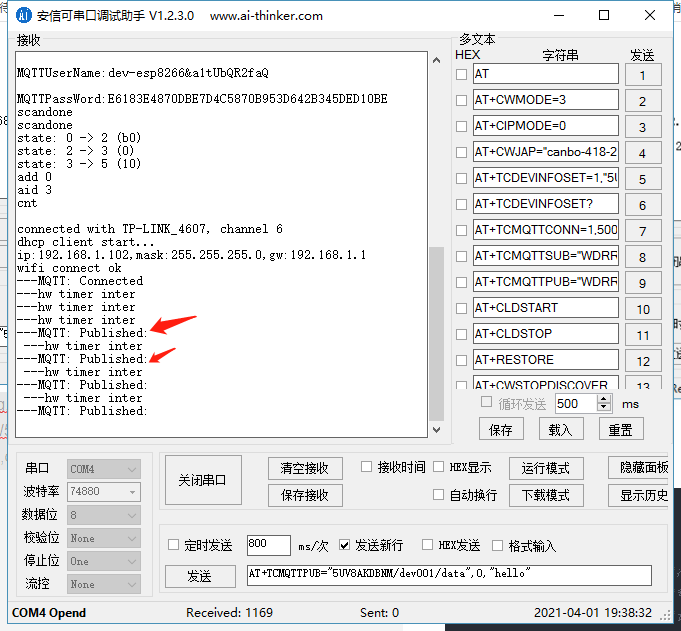Click 'Received: 1169' in status bar
The height and width of the screenshot is (631, 681).
229,612
